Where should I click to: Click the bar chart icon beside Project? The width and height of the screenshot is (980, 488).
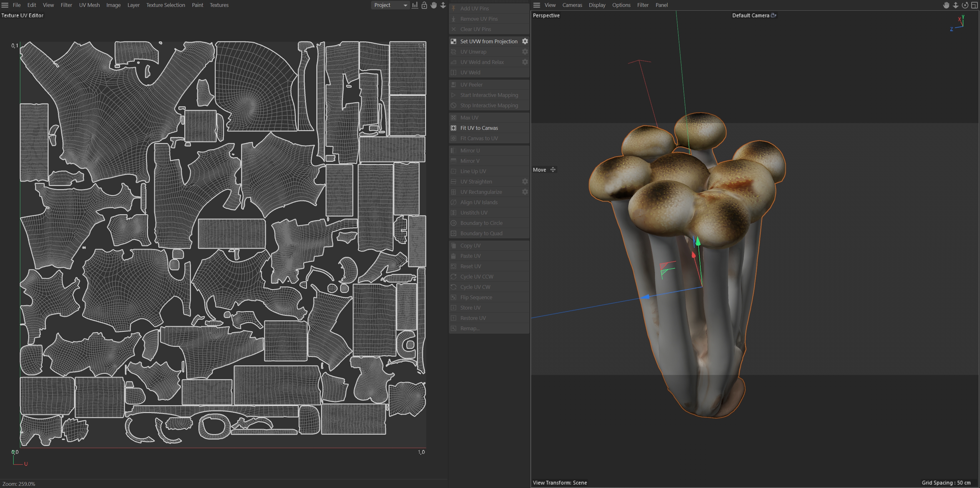click(415, 5)
